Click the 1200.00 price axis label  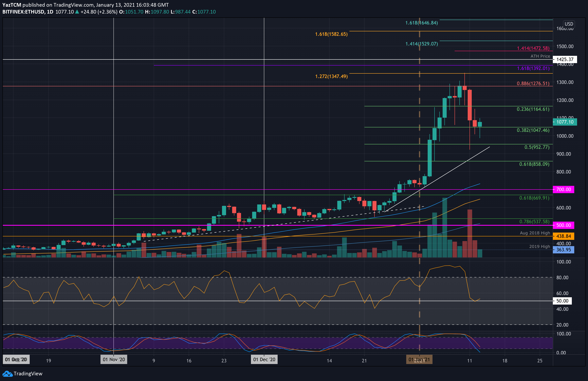(565, 100)
